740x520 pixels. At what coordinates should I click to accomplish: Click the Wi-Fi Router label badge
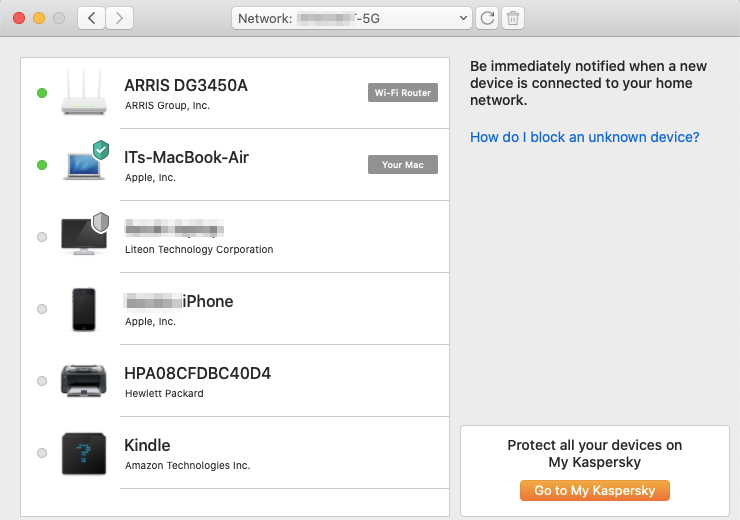403,92
